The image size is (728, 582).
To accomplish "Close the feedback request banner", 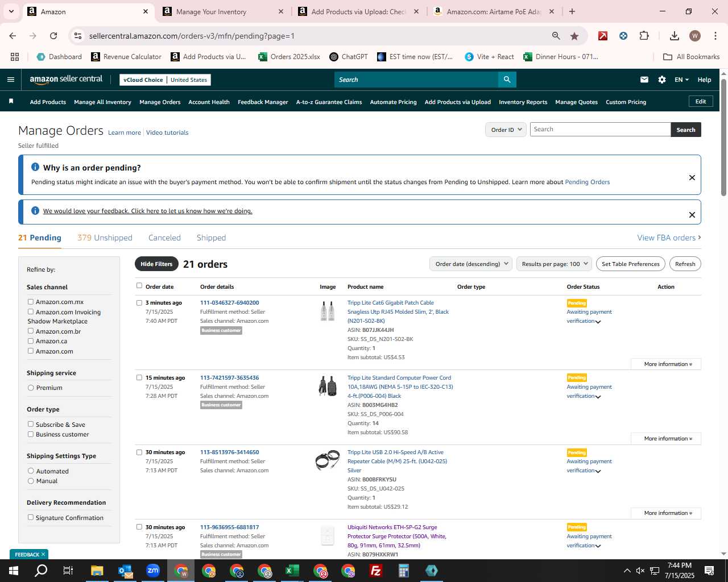I will click(692, 215).
